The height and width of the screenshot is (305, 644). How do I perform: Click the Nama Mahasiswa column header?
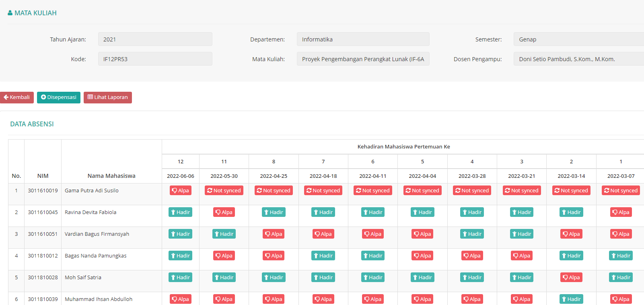coord(111,176)
